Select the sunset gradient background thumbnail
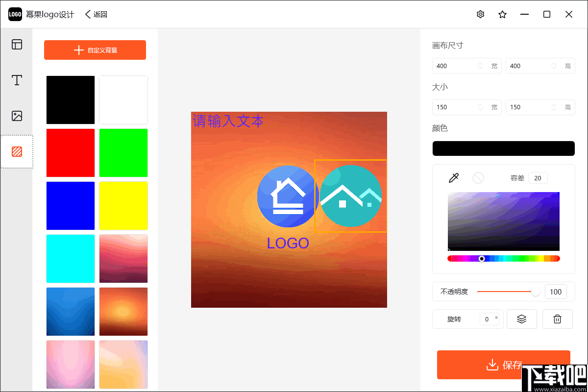This screenshot has height=392, width=588. 123,312
